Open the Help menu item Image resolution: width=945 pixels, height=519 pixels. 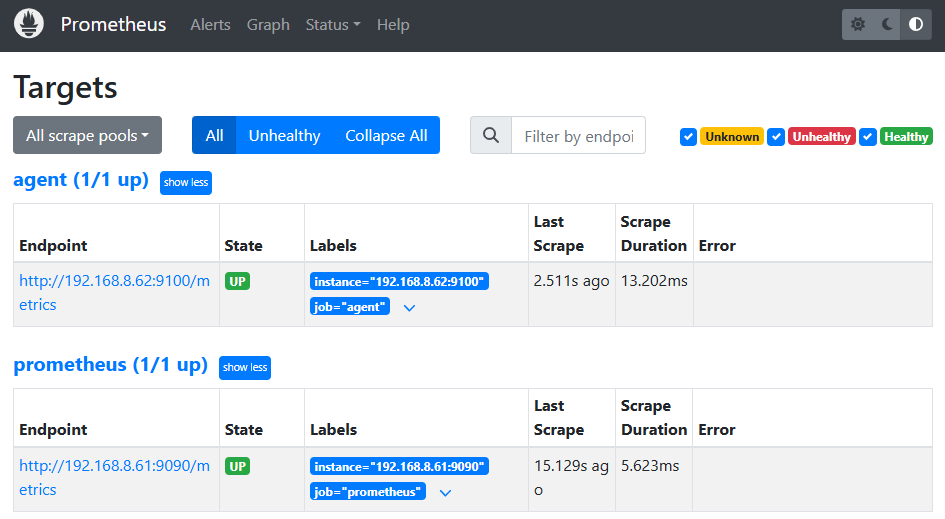[x=393, y=25]
